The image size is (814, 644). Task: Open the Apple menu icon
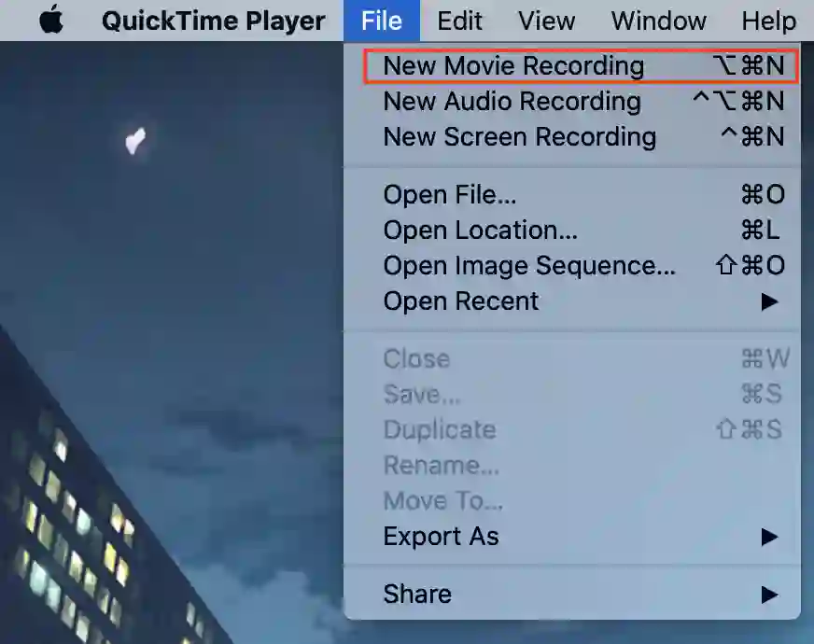click(x=50, y=21)
